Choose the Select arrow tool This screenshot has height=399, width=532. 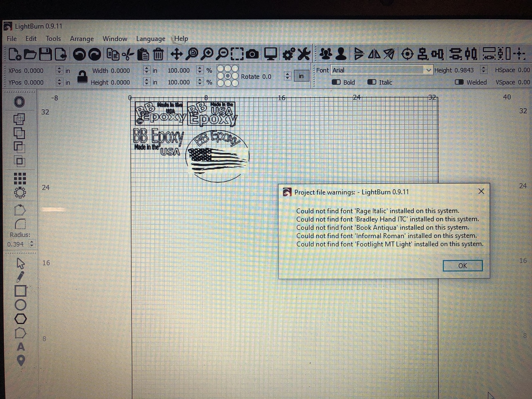(20, 263)
